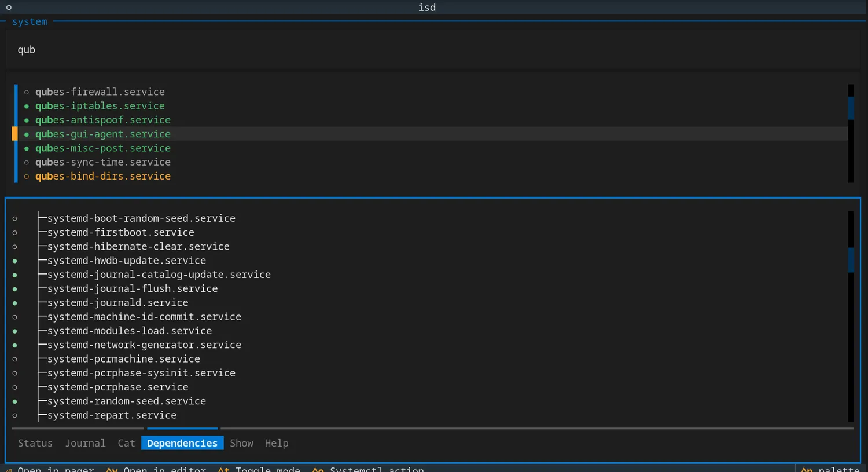
Task: Click the Systemctl action footer shortcut
Action: 368,469
